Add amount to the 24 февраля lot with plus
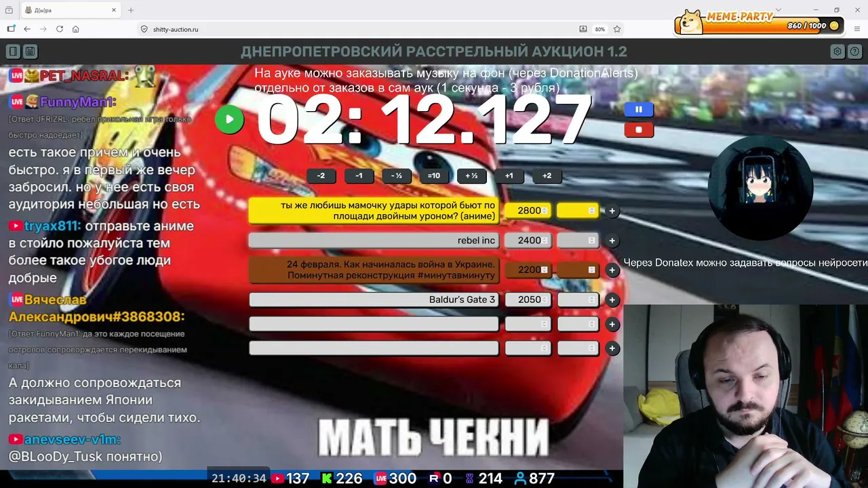Viewport: 868px width, 488px height. 612,270
